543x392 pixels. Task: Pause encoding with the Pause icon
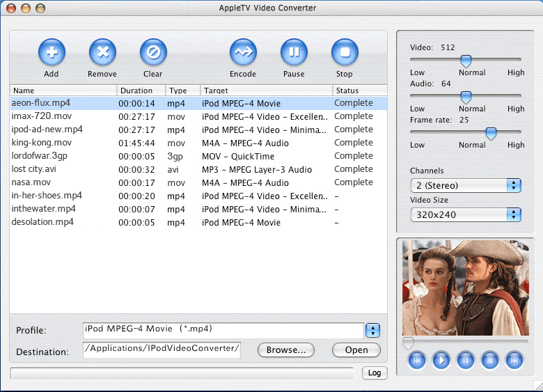(294, 52)
